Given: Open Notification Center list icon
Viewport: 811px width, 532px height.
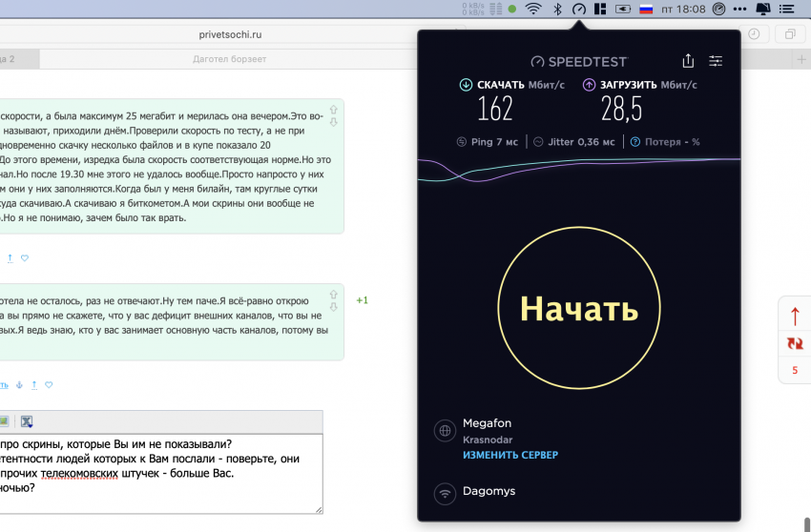Looking at the screenshot, I should 790,9.
